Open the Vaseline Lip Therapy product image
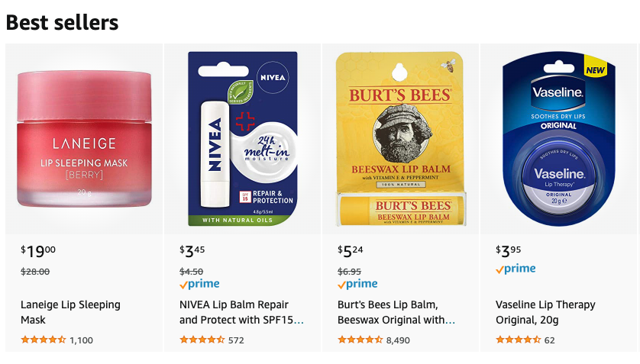Screen dimensions: 640x364 [x=558, y=139]
